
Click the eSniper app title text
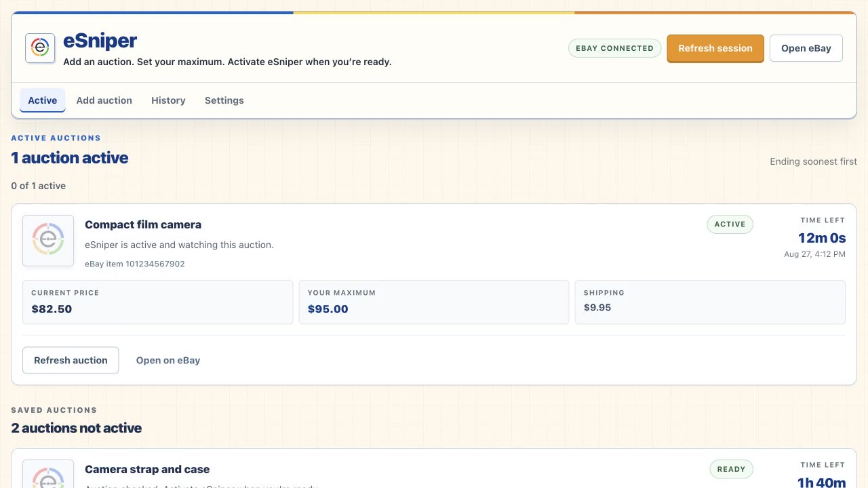[100, 41]
